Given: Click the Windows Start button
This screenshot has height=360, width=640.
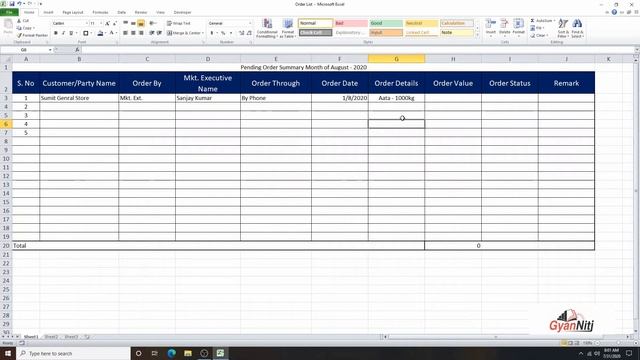Looking at the screenshot, I should [8, 353].
